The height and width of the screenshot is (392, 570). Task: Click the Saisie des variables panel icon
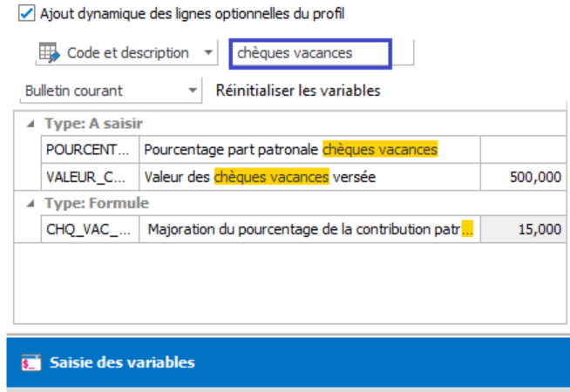[x=31, y=362]
